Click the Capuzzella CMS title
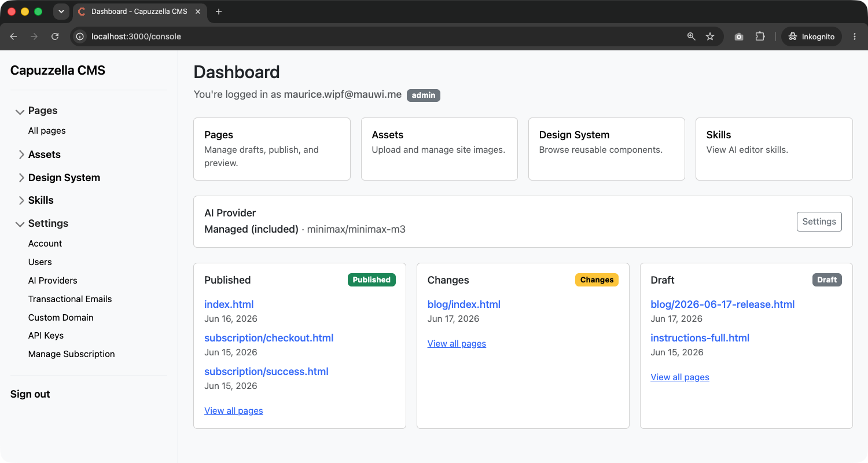The image size is (868, 463). point(58,71)
